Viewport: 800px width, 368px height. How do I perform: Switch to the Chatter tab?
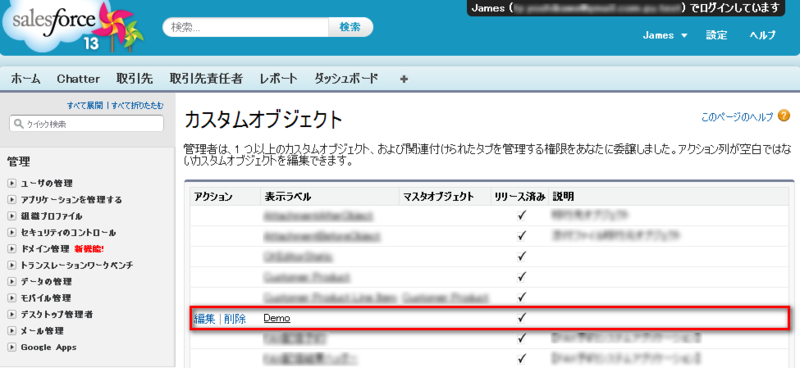coord(78,79)
